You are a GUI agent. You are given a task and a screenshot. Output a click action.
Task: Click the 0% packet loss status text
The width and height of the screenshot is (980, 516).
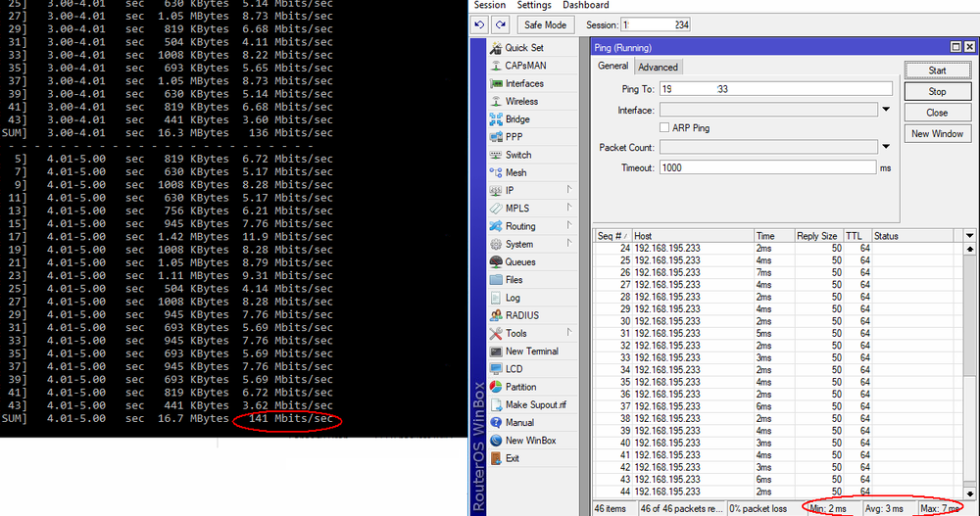pos(759,508)
